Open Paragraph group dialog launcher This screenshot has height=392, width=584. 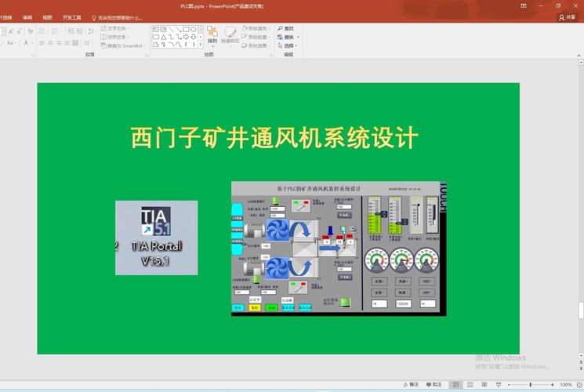click(x=147, y=55)
